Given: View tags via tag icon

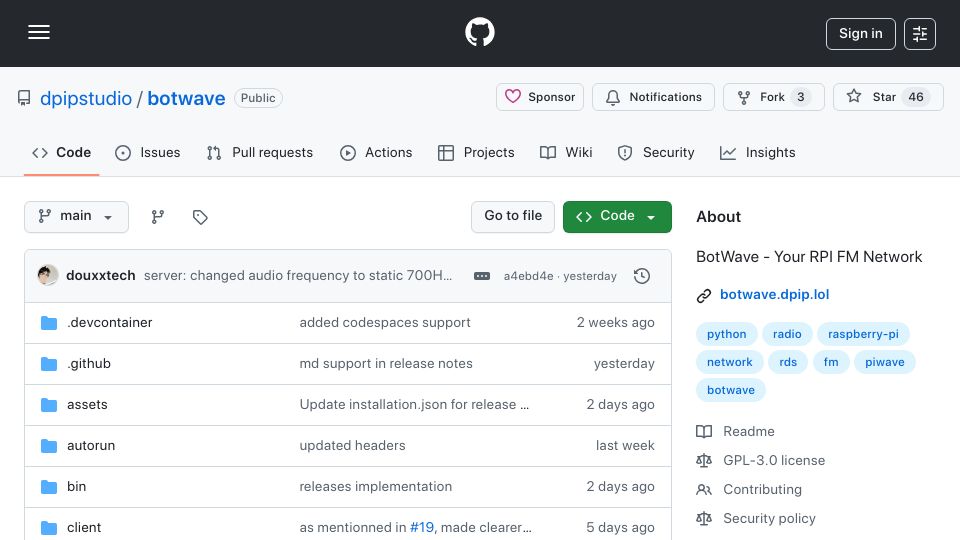Looking at the screenshot, I should pos(200,217).
